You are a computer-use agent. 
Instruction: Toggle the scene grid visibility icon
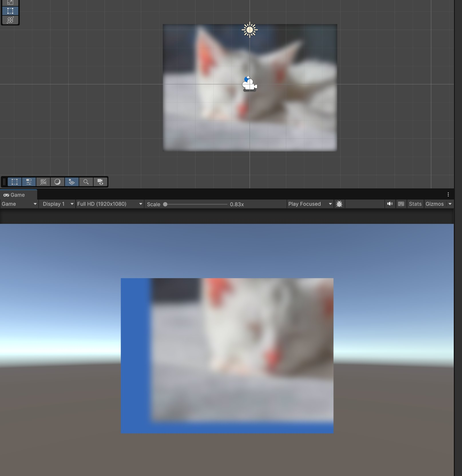tap(72, 182)
